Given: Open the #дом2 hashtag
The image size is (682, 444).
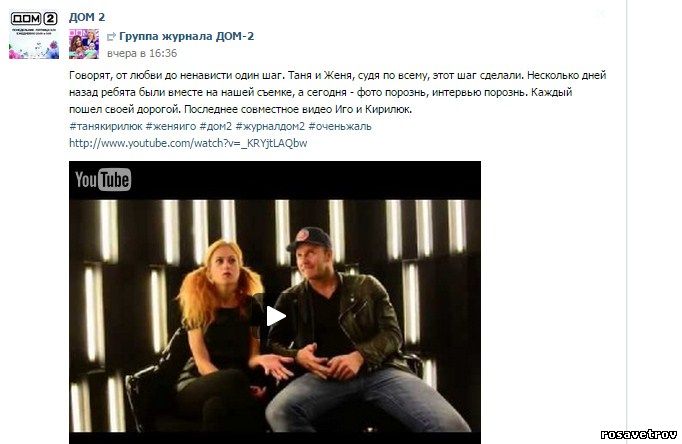Looking at the screenshot, I should coord(216,127).
